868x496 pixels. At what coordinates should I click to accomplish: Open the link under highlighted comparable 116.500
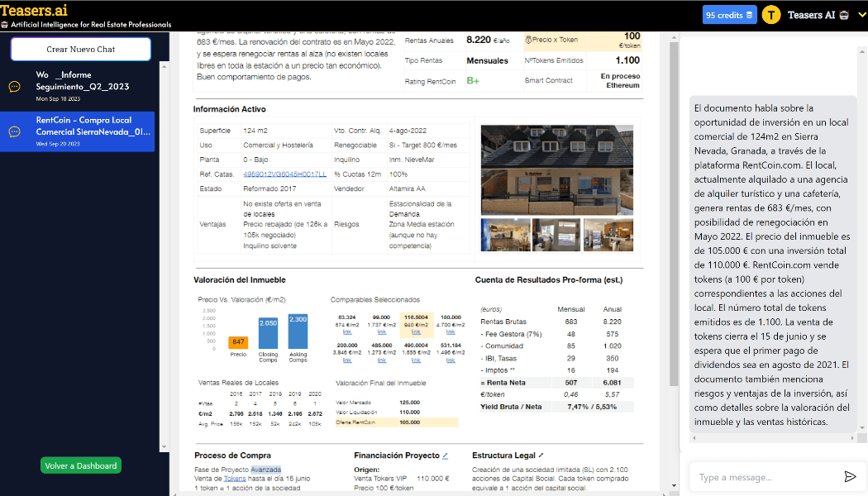point(416,332)
